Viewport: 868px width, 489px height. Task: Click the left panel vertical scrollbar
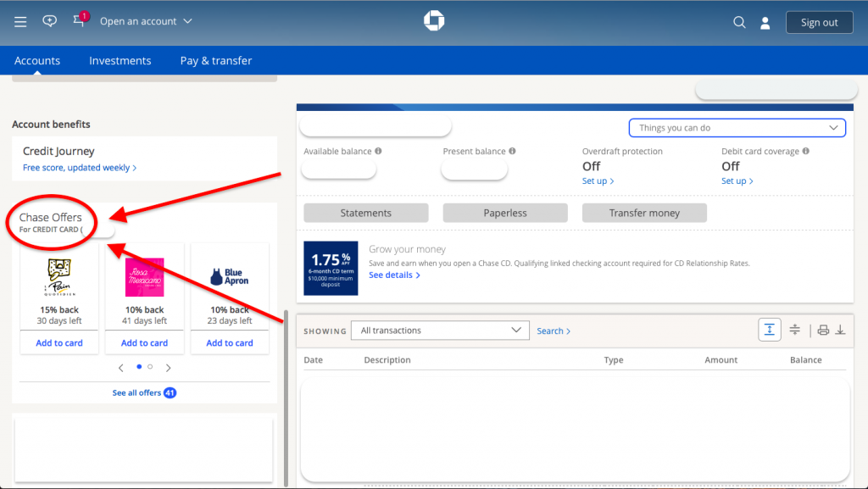click(286, 398)
